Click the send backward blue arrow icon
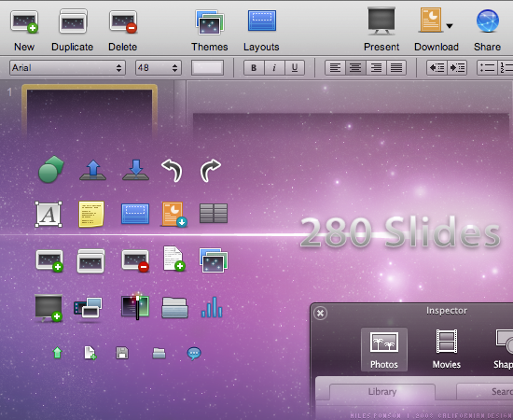513x420 pixels. 135,170
